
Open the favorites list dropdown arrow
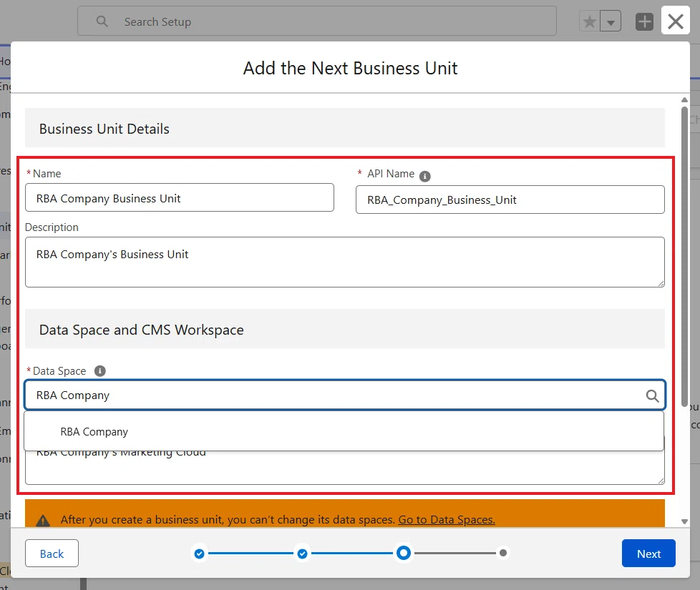click(611, 21)
